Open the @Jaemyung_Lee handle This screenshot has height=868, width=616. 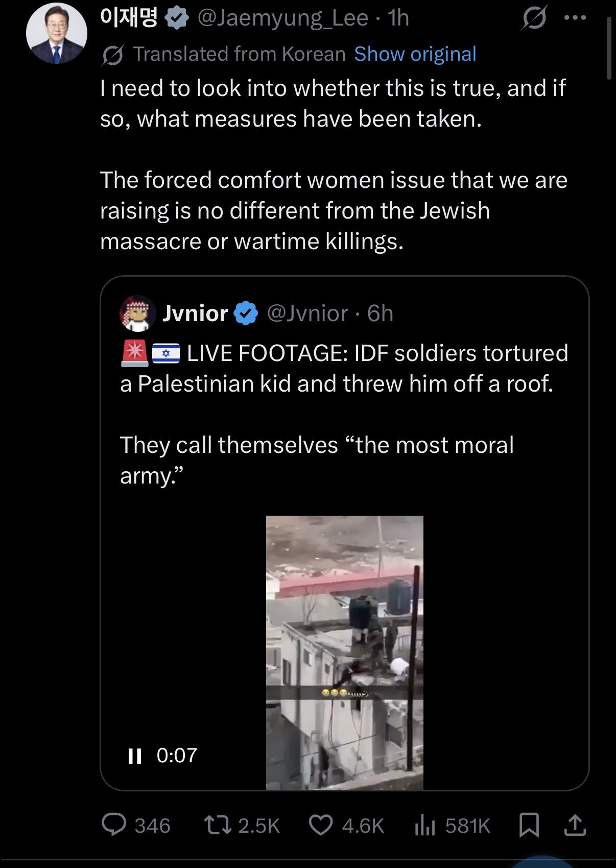pos(282,18)
